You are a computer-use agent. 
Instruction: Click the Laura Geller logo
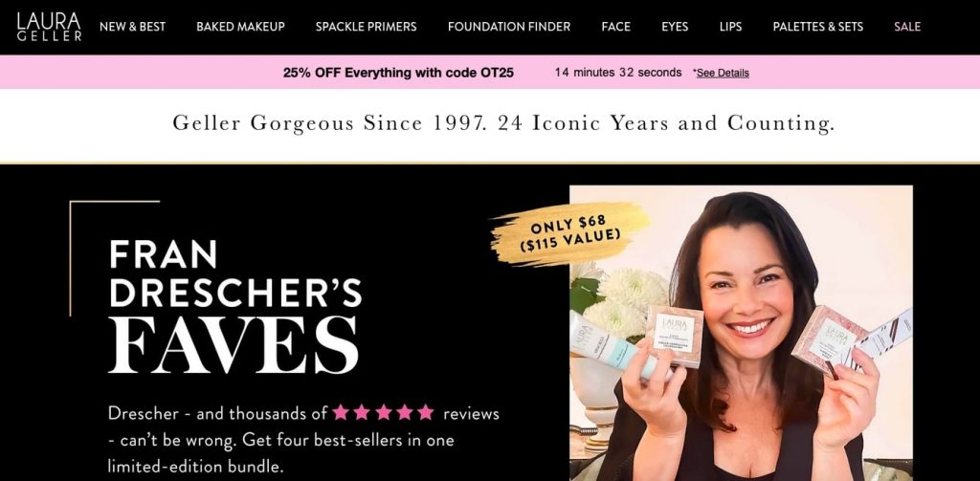(x=49, y=27)
